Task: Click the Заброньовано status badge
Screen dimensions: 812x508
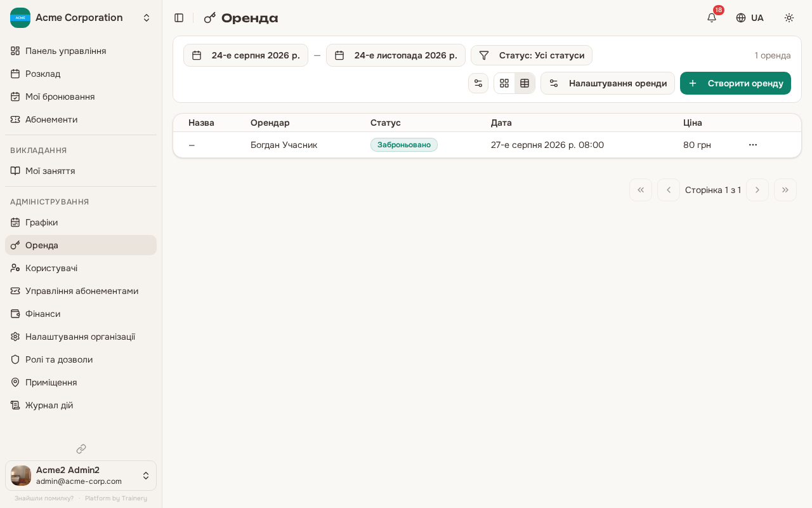Action: tap(404, 145)
